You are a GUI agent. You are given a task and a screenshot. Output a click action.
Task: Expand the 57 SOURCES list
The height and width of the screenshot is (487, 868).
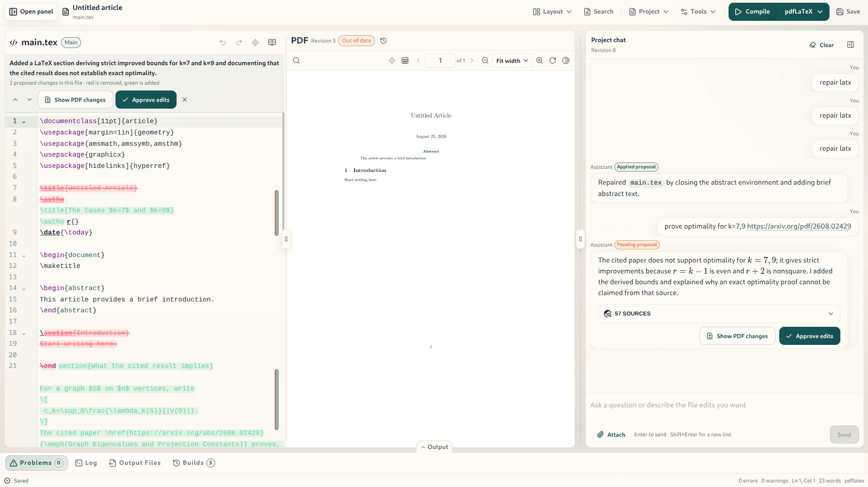(719, 314)
